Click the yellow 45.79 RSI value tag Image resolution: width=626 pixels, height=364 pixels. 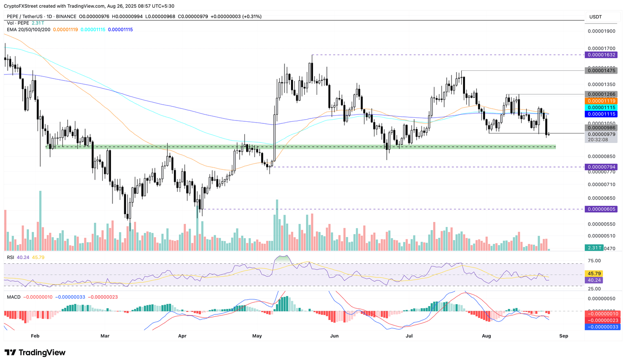point(593,274)
